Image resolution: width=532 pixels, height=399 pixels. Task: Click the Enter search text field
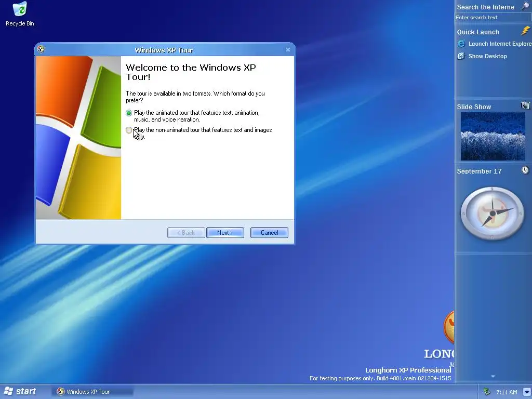(493, 17)
